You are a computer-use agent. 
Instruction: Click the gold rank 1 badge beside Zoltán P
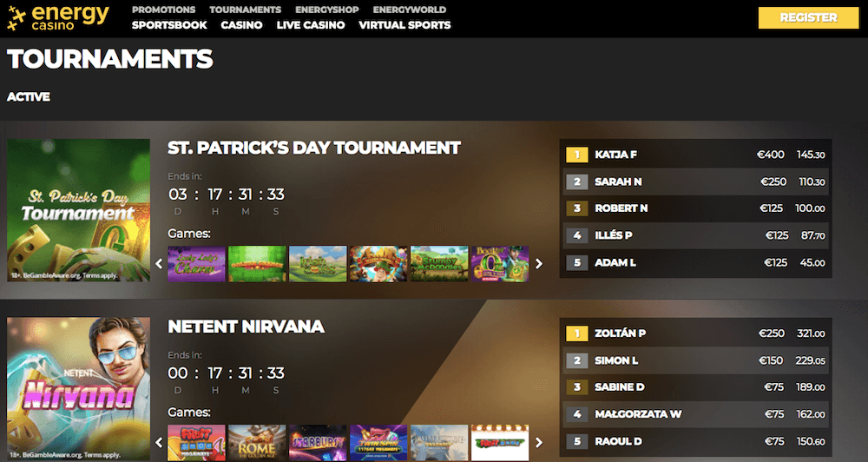click(x=577, y=333)
